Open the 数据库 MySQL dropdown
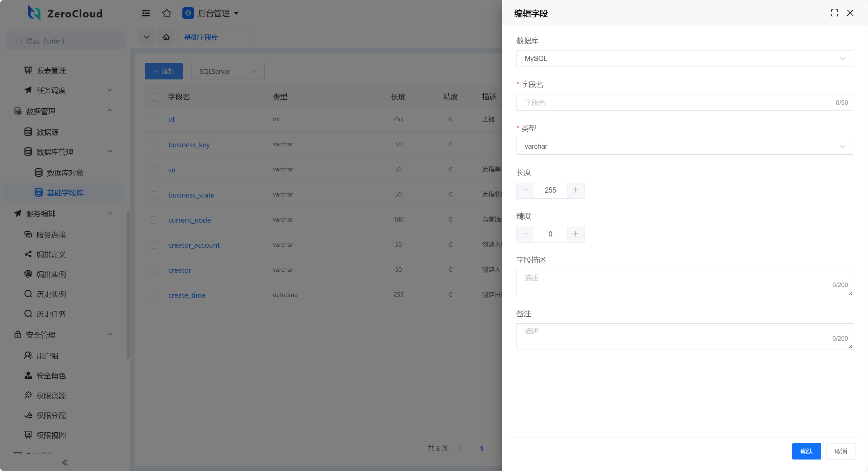The width and height of the screenshot is (868, 471). pos(684,59)
